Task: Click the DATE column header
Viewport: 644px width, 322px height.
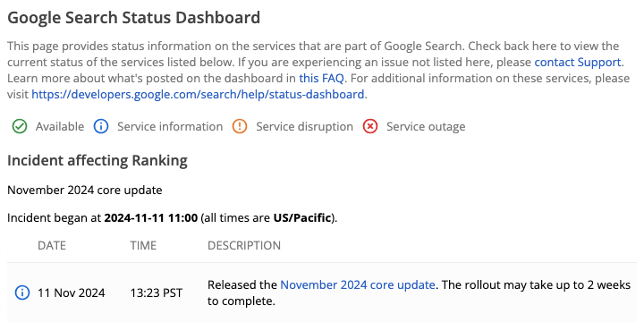Action: (x=52, y=246)
